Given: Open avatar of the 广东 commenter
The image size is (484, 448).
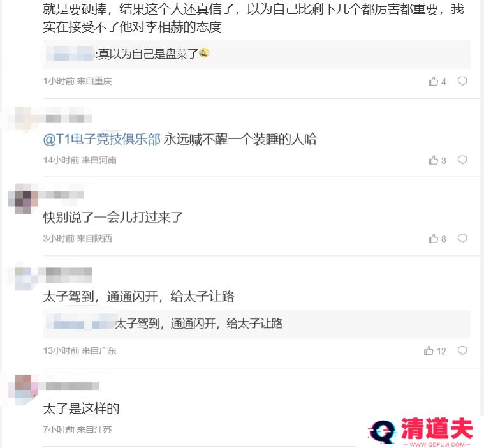Looking at the screenshot, I should [x=23, y=275].
